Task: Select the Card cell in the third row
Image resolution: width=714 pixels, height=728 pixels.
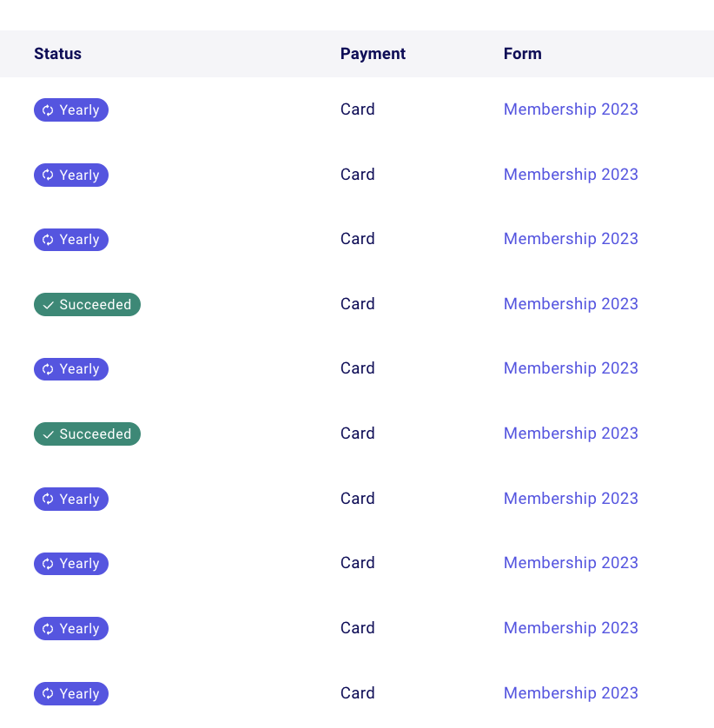Action: coord(358,239)
